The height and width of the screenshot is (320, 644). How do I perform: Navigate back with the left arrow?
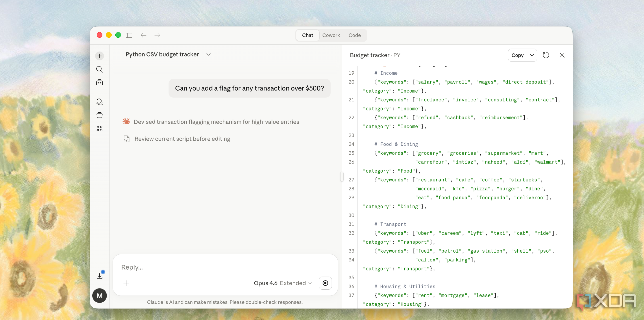[x=143, y=35]
